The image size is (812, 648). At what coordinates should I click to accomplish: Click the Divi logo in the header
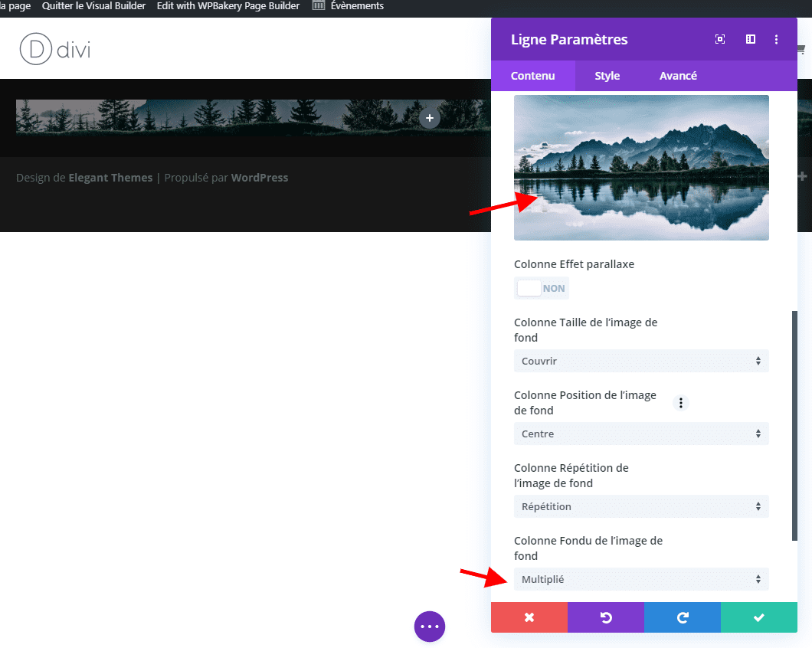tap(55, 49)
